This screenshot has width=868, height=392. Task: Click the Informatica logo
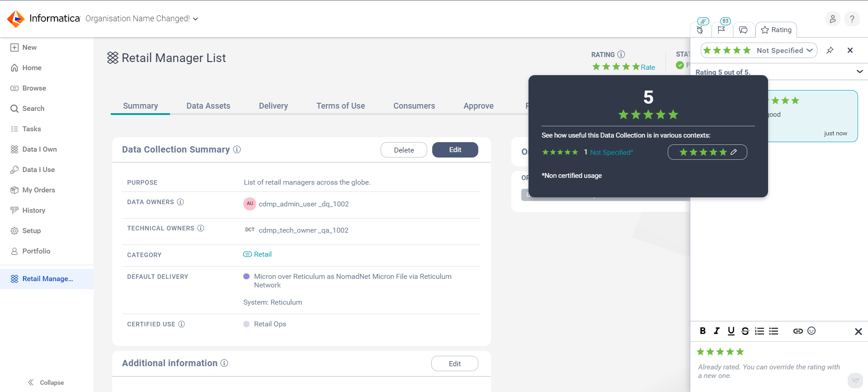click(x=43, y=19)
